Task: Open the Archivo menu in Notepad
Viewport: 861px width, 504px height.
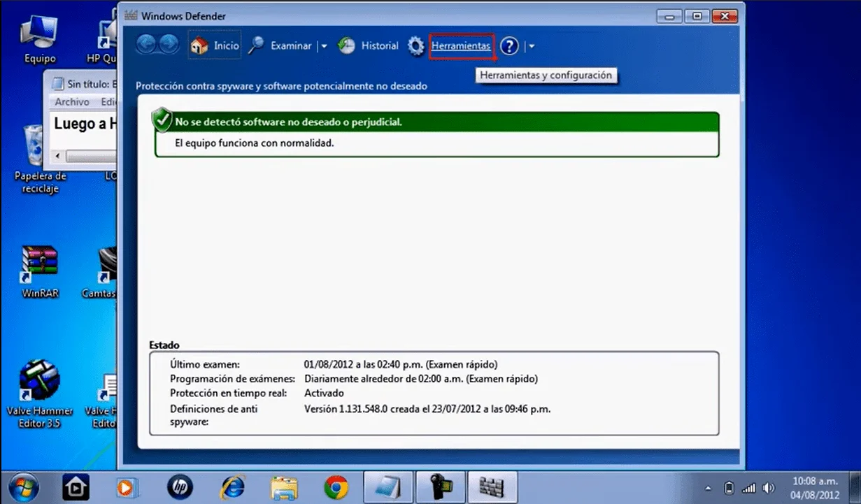Action: tap(72, 102)
